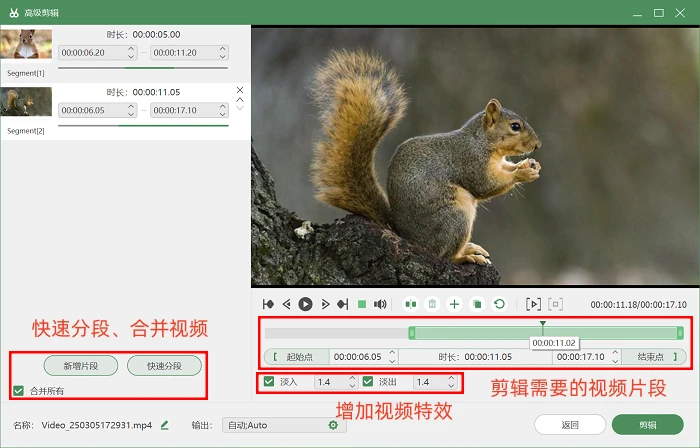Click the 起始点 time field 00:00:06.05
700x448 pixels.
tap(358, 357)
